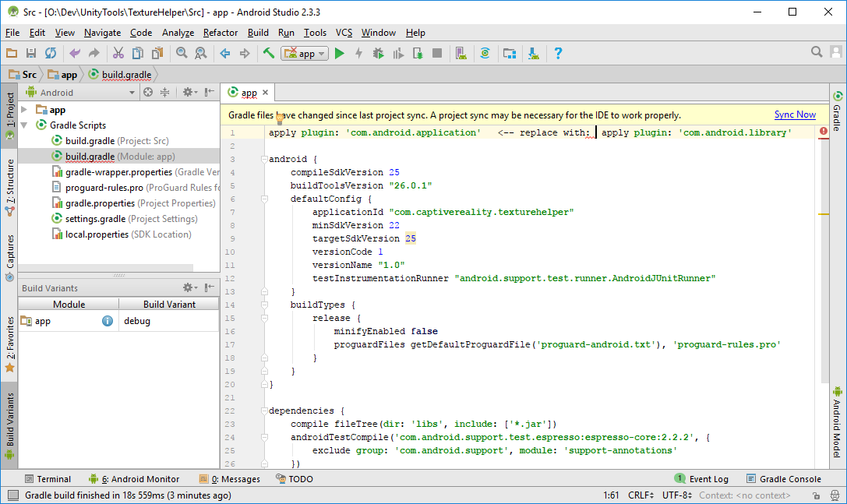The height and width of the screenshot is (504, 847).
Task: Open the Navigate menu
Action: 103,33
